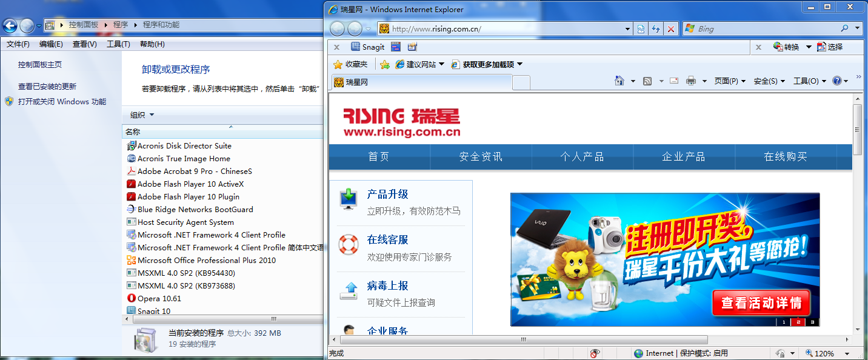Click the Add to Favorites Bar star icon
The width and height of the screenshot is (868, 360).
(384, 64)
